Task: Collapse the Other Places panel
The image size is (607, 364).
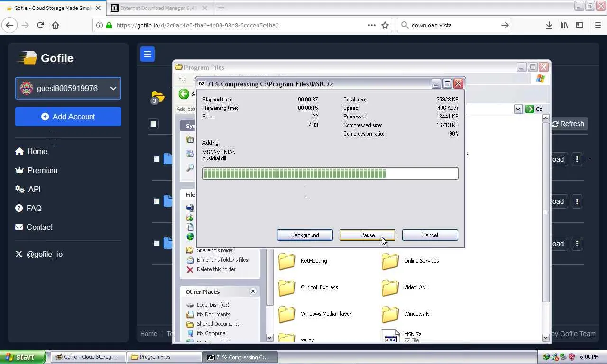Action: click(253, 291)
